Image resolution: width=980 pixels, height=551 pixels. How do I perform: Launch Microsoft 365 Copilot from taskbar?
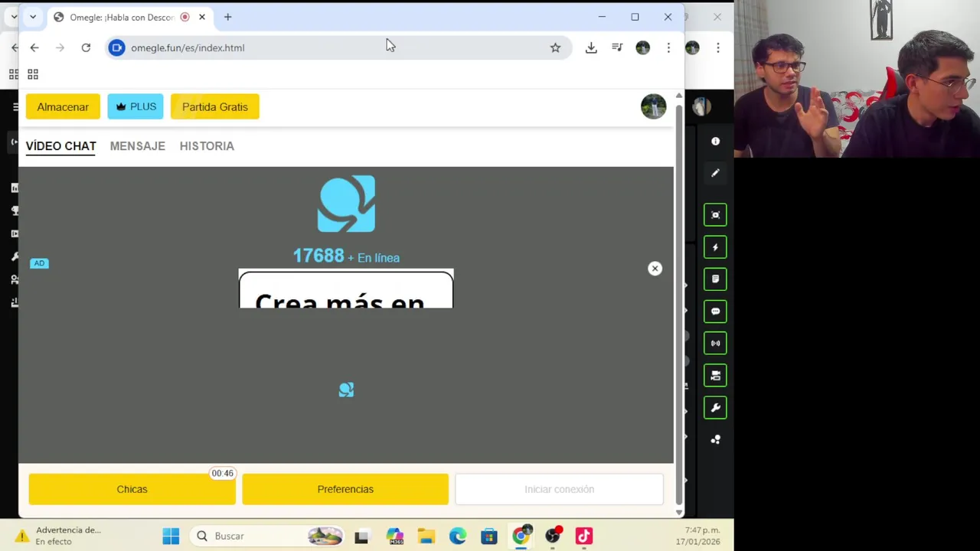pos(394,536)
